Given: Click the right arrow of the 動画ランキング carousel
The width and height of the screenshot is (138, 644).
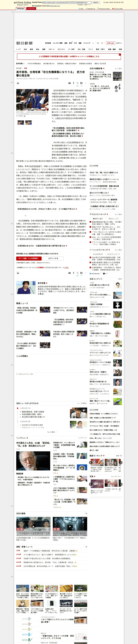Looking at the screenshot, I should pos(121,463).
